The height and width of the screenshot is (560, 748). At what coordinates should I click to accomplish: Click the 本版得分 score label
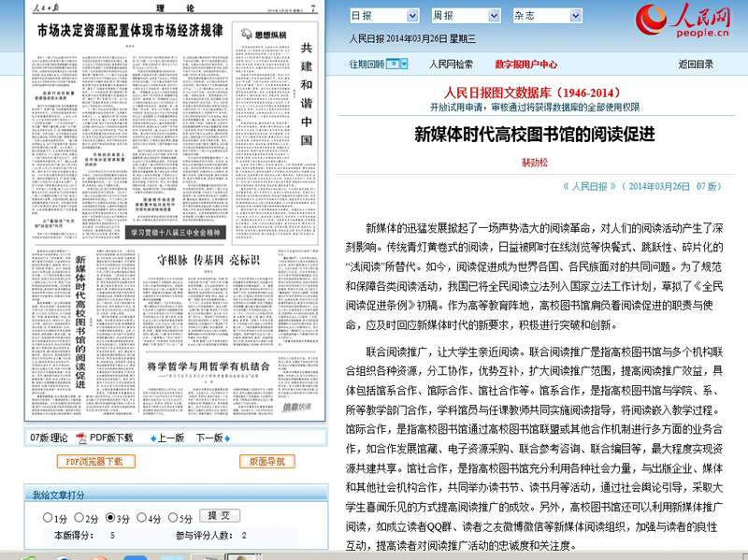74,536
